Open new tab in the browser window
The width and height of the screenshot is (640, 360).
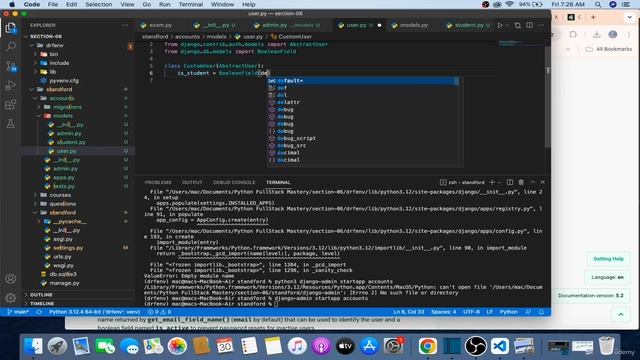point(593,17)
